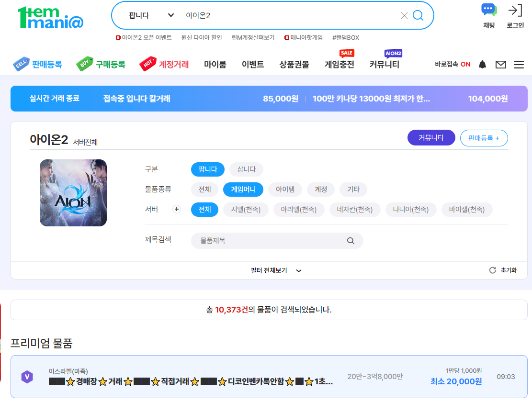Select 기타 item type

click(x=353, y=189)
